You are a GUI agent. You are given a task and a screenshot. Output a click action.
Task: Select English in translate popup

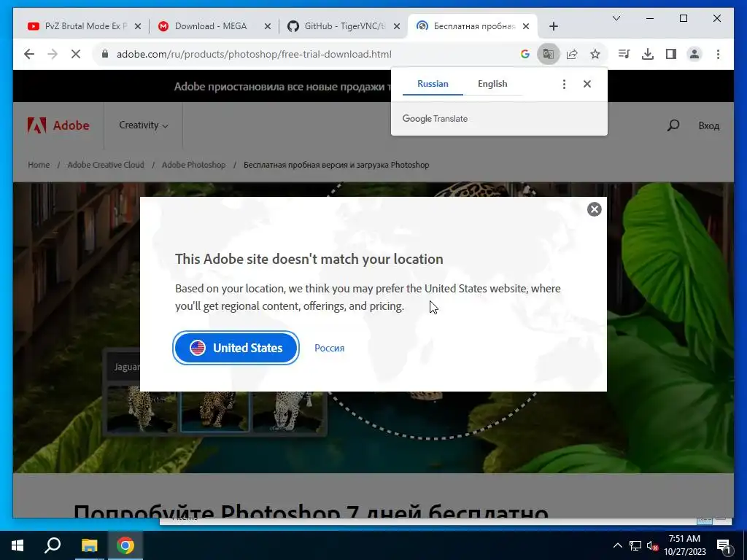492,84
